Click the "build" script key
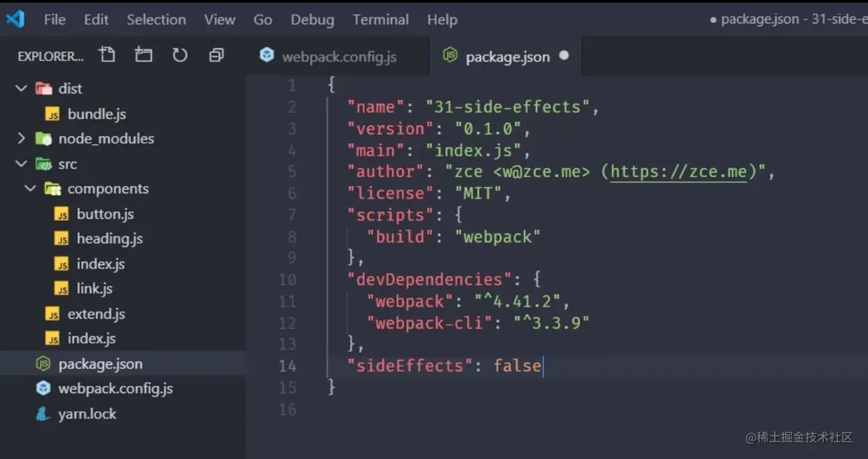The image size is (868, 459). click(x=400, y=236)
